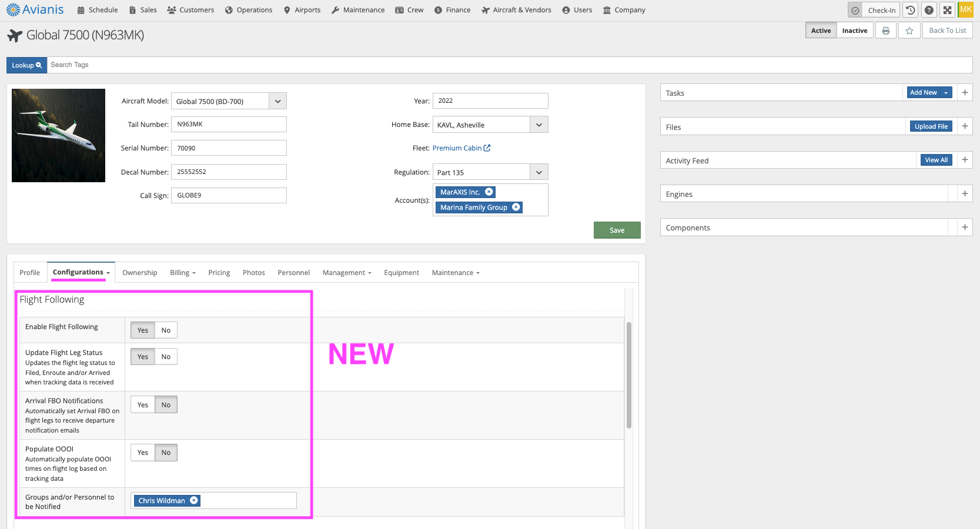This screenshot has height=529, width=980.
Task: Open the Schedule menu
Action: pos(98,10)
